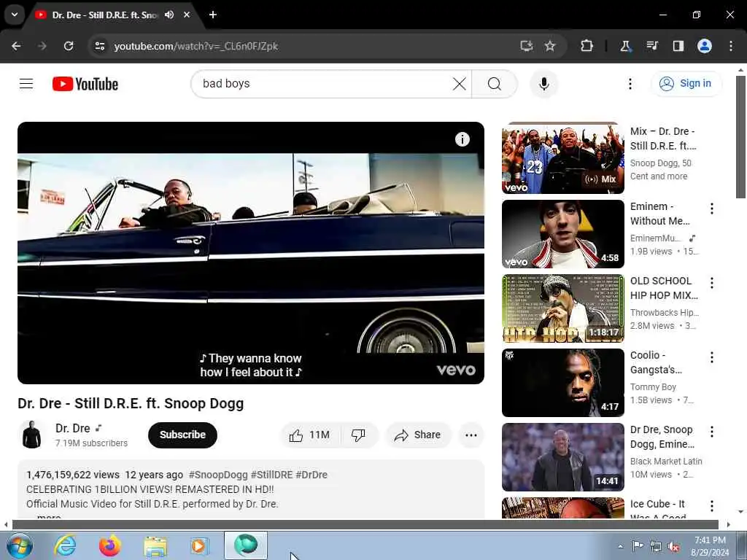Open options menu for Dr Dre, Snoop Dogg video

click(712, 432)
